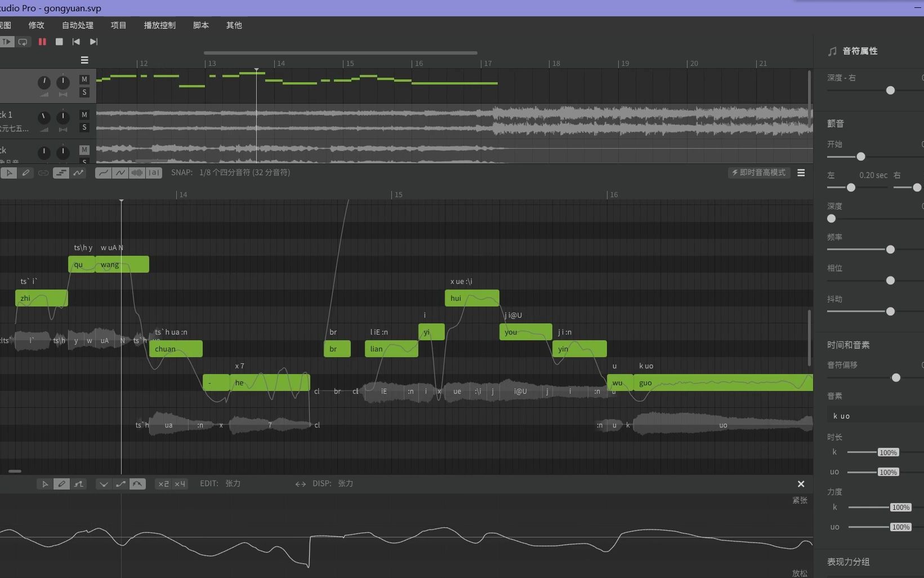The image size is (924, 578).
Task: Open the 其他 menu
Action: [234, 25]
